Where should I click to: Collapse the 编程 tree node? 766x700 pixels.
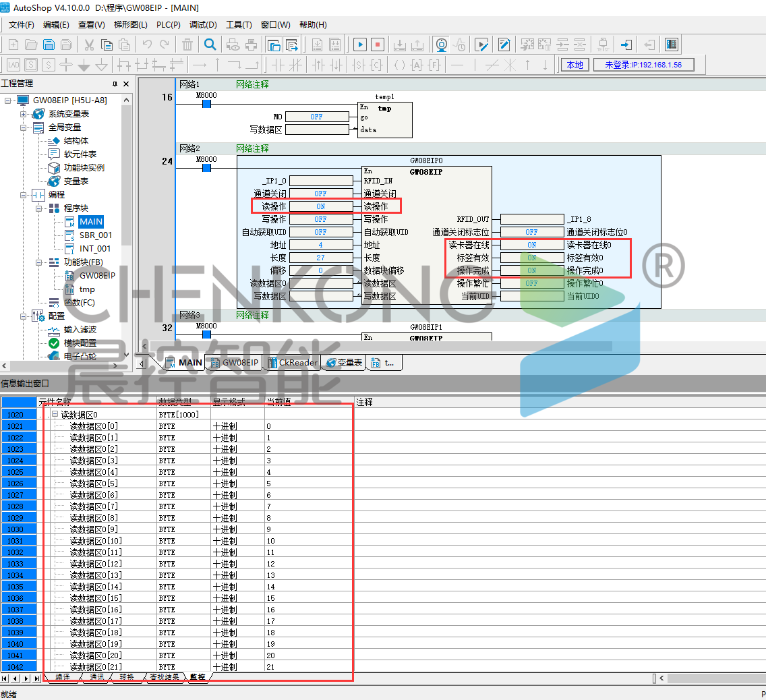coord(23,195)
